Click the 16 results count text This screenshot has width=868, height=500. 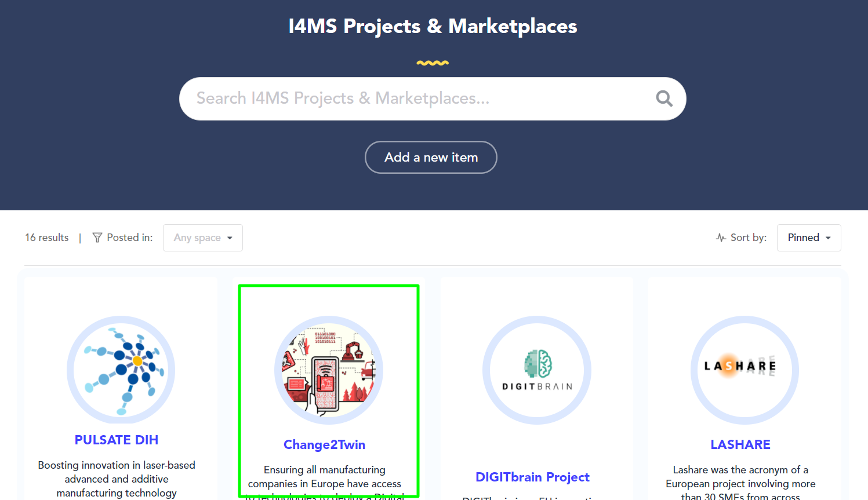pyautogui.click(x=47, y=238)
